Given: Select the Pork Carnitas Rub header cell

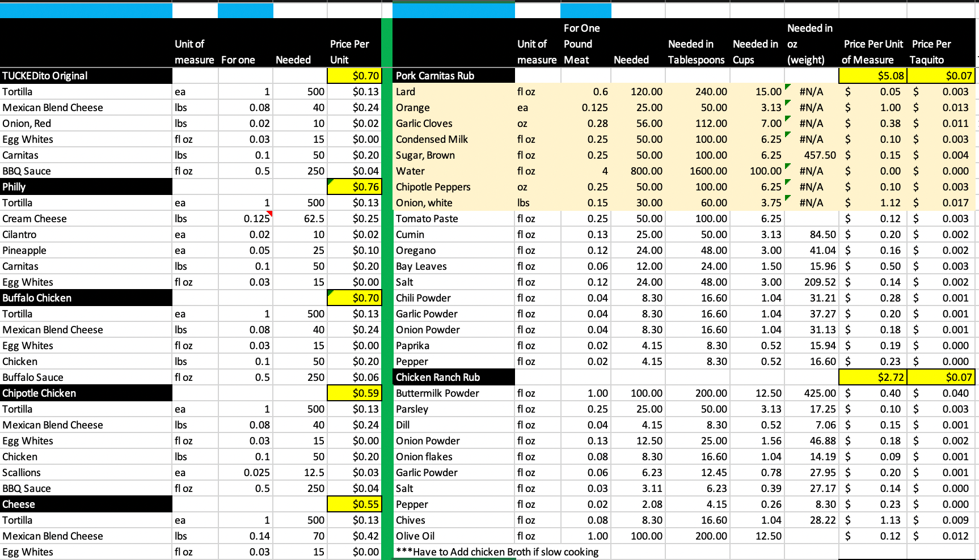Looking at the screenshot, I should coord(454,76).
